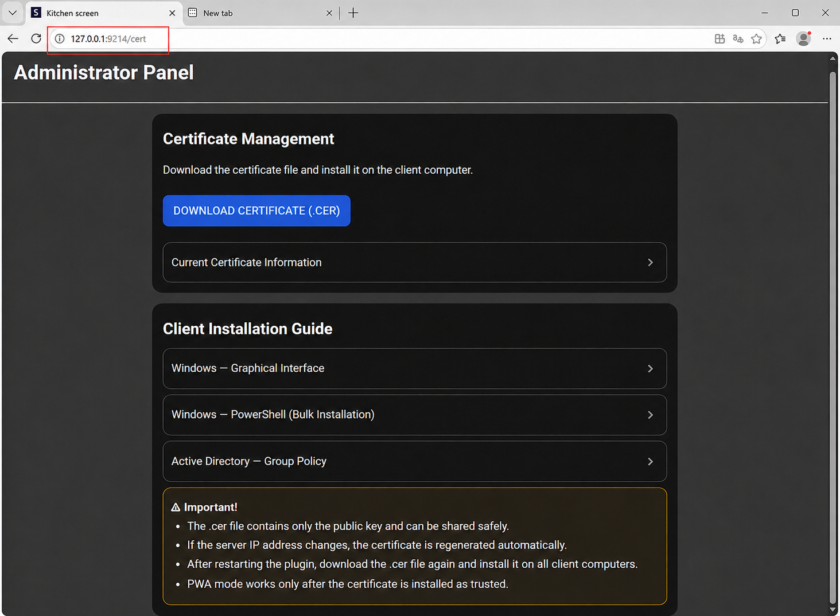This screenshot has height=616, width=840.
Task: Click the scrollbar up arrow
Action: (x=833, y=58)
